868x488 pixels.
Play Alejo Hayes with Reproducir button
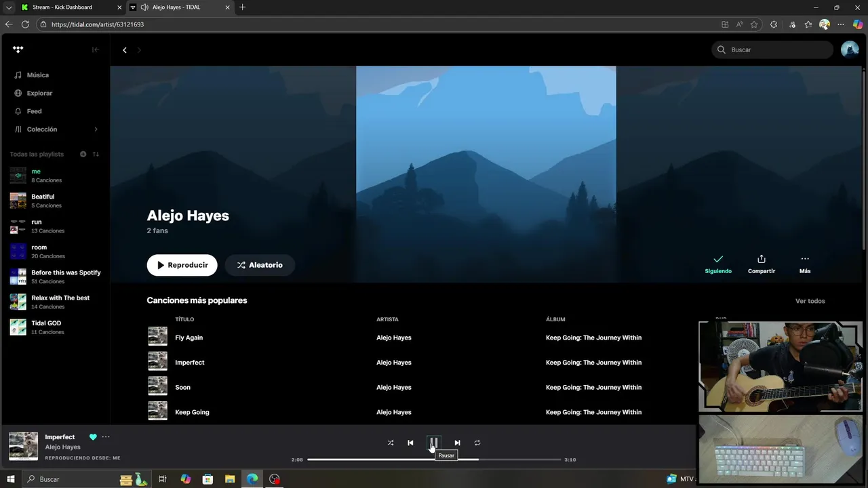(x=182, y=265)
